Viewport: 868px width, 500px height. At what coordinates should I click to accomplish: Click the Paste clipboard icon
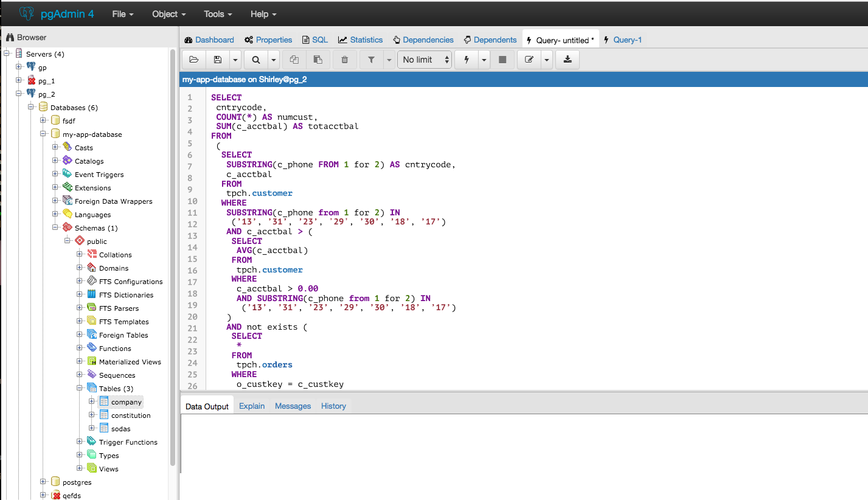click(318, 60)
